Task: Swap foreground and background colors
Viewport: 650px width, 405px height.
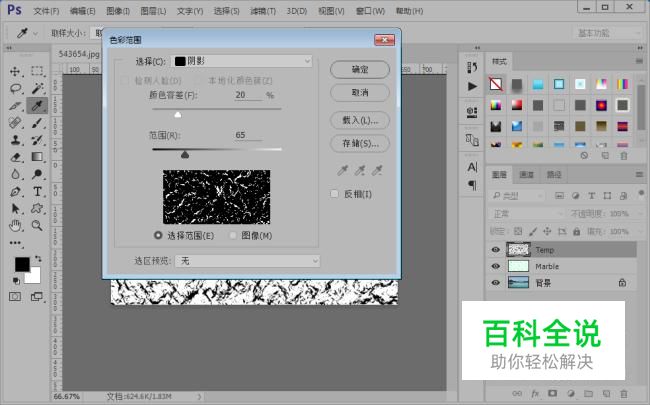Action: tap(39, 259)
